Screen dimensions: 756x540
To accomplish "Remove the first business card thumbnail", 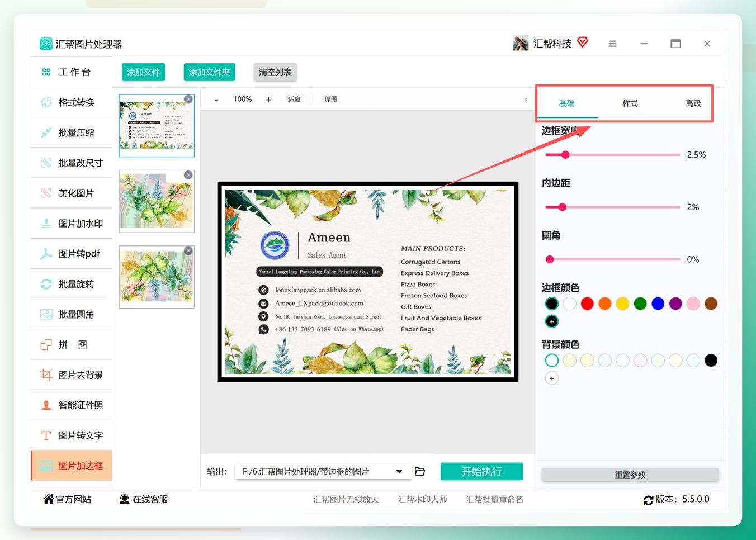I will (188, 99).
